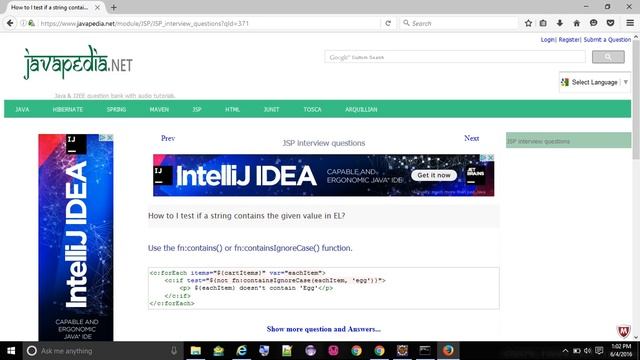Go to Firefox home page icon
This screenshot has width=640, height=360.
[576, 23]
